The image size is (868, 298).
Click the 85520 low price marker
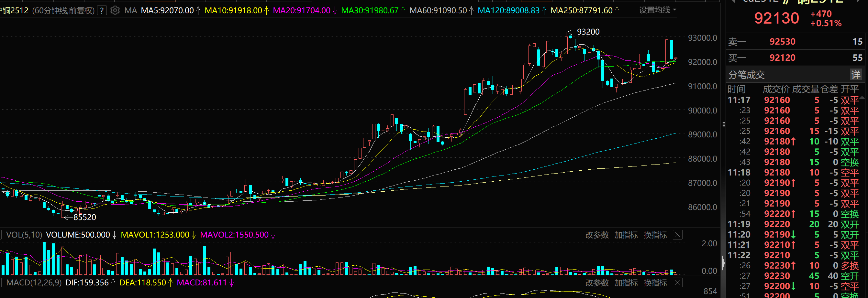tap(84, 217)
